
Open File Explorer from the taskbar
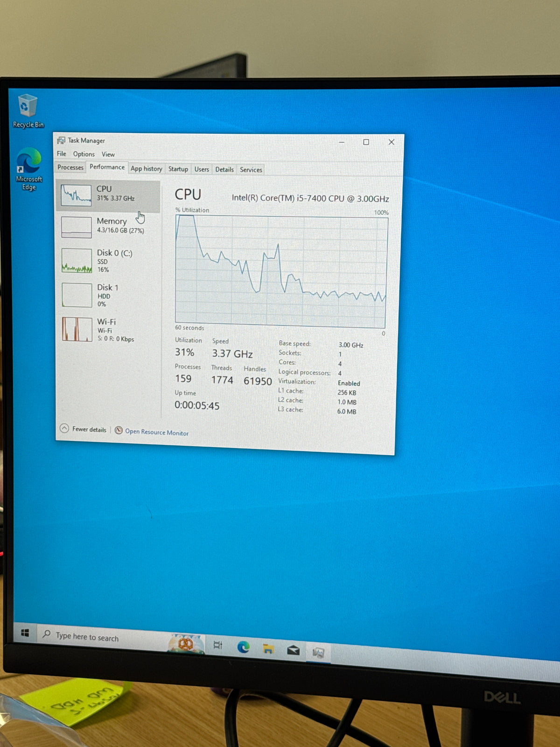click(x=268, y=648)
